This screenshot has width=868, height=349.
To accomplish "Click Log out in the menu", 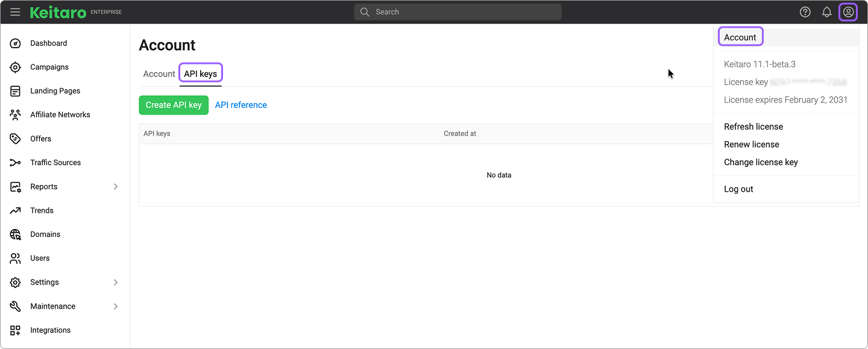I will [x=738, y=189].
